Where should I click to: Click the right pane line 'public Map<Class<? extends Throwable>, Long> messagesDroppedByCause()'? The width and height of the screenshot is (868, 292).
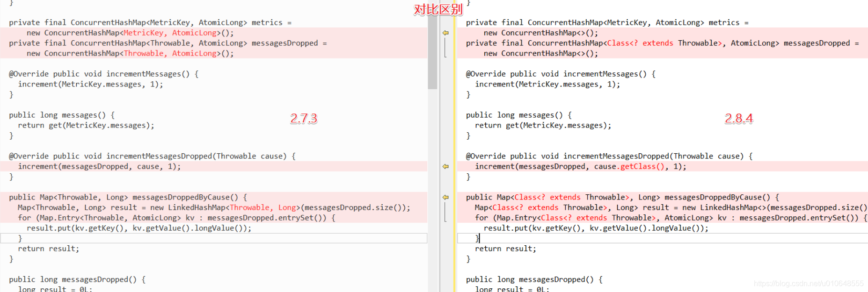point(623,197)
